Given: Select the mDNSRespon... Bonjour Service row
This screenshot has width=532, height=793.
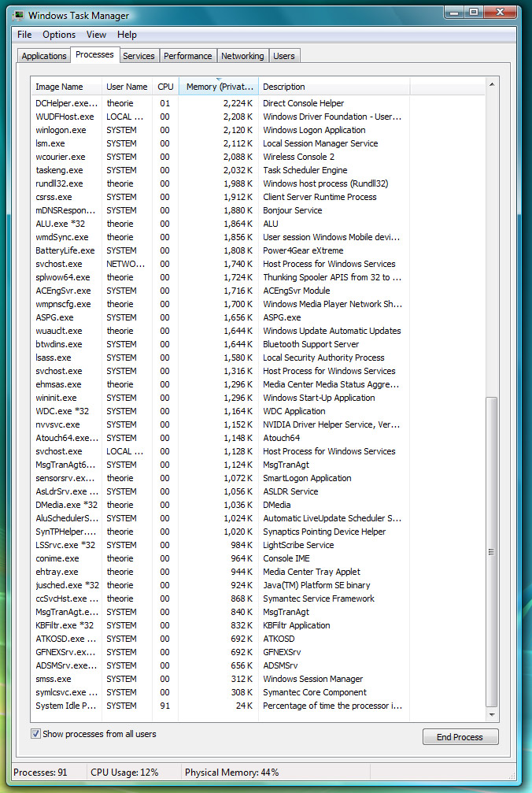Looking at the screenshot, I should pyautogui.click(x=220, y=210).
